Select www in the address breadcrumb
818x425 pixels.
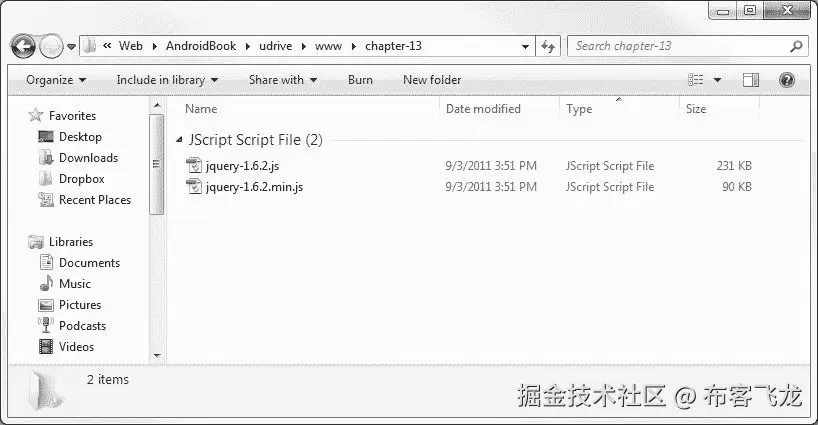pos(328,46)
